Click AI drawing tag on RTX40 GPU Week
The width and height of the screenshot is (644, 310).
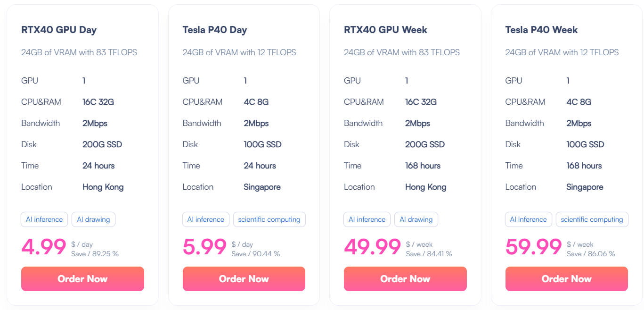416,219
